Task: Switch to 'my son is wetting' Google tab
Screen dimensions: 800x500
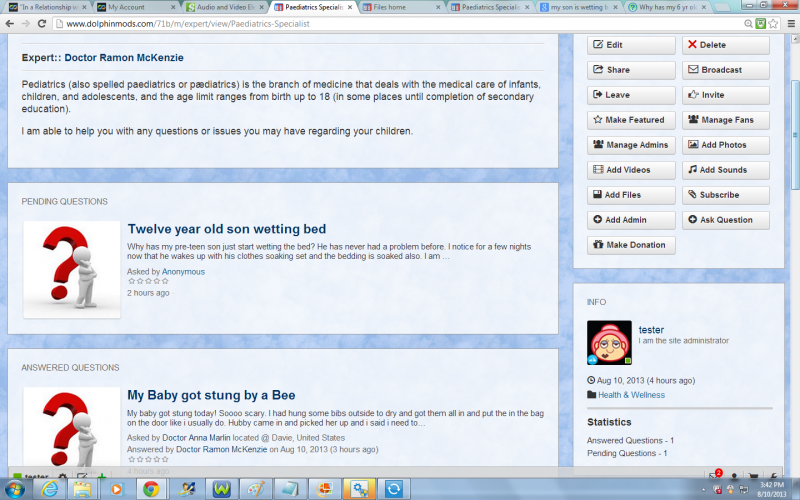Action: pyautogui.click(x=579, y=7)
